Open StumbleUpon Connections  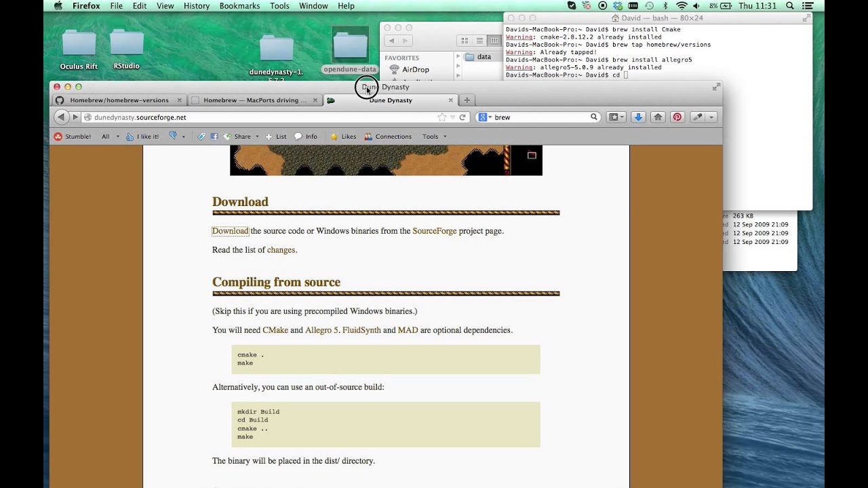388,136
